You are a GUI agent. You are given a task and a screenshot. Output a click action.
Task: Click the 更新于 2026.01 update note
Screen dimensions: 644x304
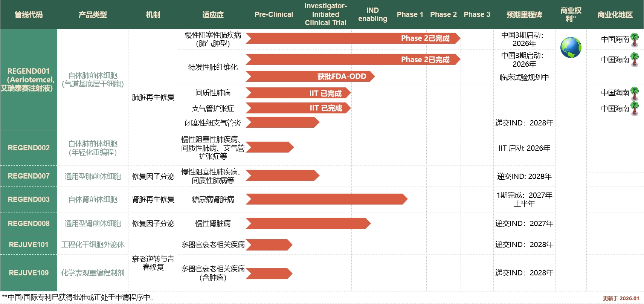click(x=621, y=298)
